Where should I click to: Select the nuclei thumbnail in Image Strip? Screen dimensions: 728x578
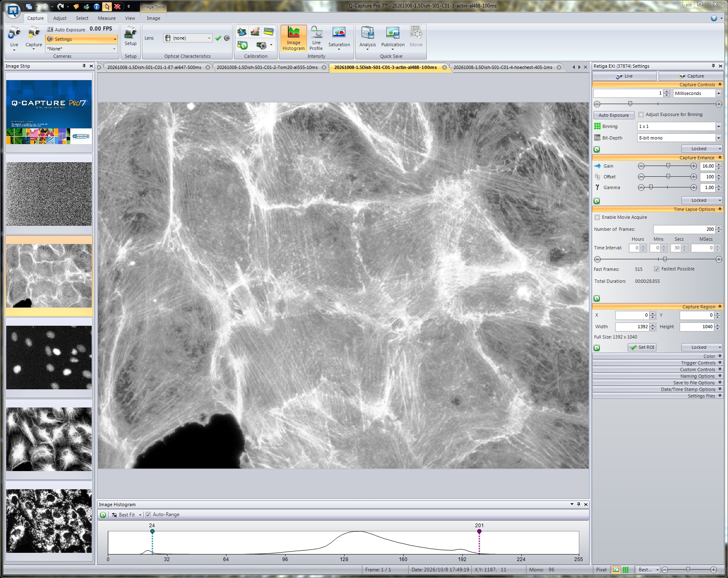coord(49,358)
